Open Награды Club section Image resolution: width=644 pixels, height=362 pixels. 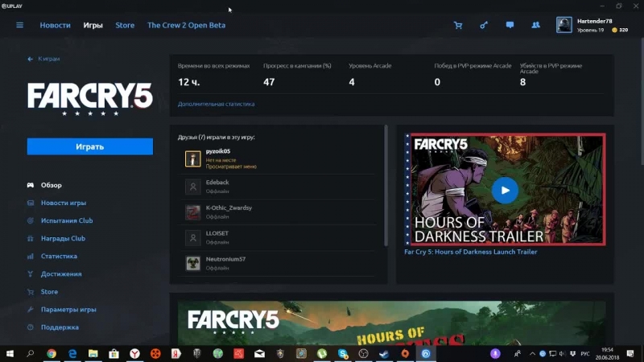point(63,238)
